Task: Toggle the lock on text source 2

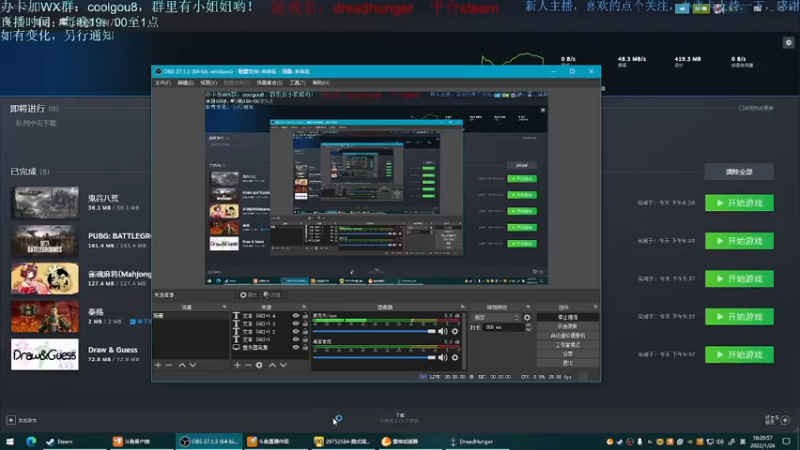Action: pos(305,332)
